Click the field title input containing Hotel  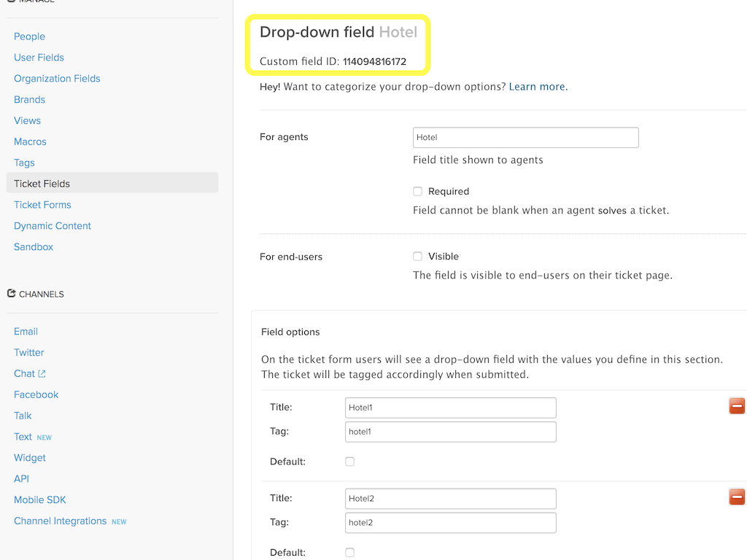pyautogui.click(x=525, y=137)
